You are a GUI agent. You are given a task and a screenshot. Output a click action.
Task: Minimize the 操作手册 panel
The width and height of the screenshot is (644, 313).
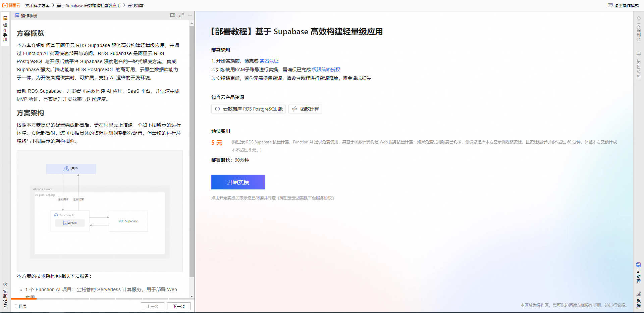pyautogui.click(x=190, y=15)
